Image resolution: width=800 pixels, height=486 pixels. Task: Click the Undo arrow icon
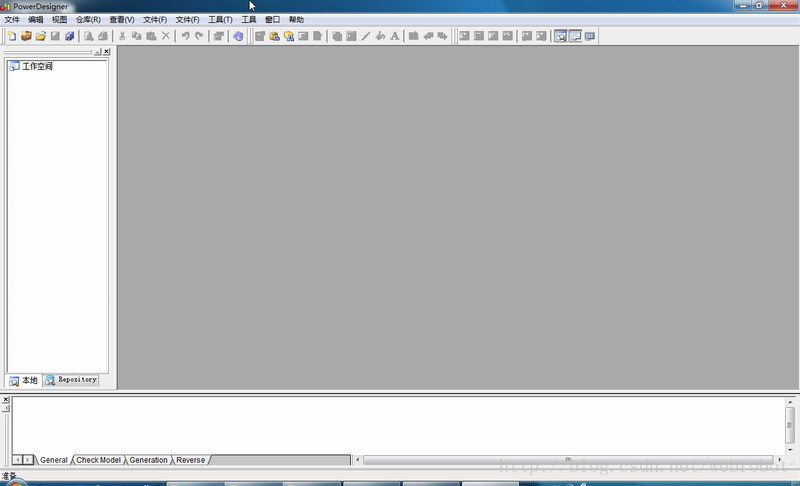pyautogui.click(x=185, y=36)
